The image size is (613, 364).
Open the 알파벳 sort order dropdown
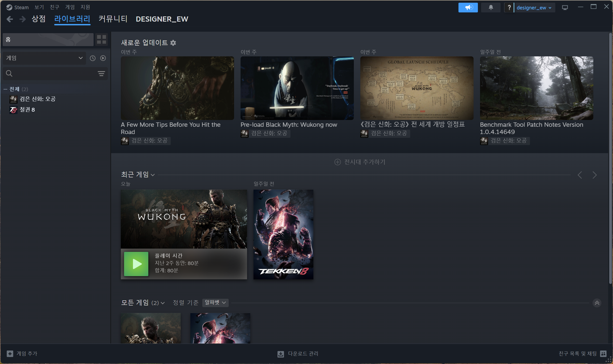[x=215, y=303]
